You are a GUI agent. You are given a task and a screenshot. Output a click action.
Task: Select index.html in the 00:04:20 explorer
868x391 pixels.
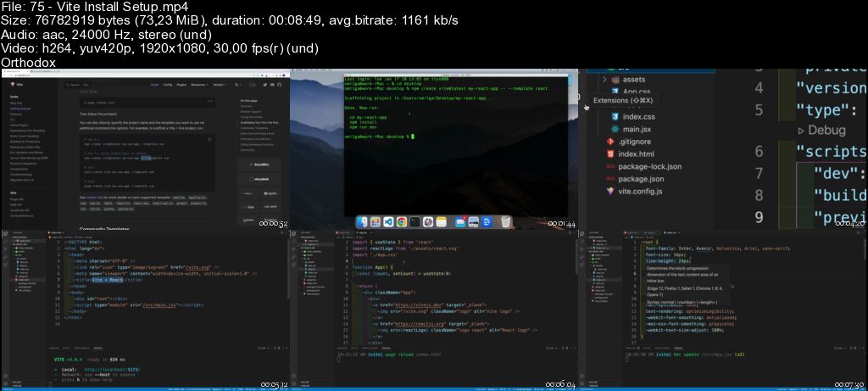(636, 154)
